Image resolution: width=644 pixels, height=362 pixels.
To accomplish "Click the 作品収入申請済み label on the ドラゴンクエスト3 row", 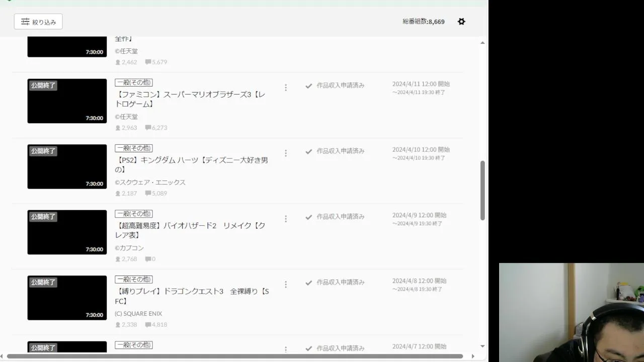I will 341,283.
